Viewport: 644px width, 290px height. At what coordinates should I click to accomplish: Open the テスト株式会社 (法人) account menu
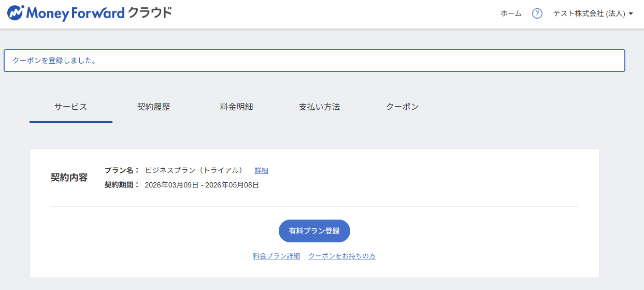tap(589, 13)
